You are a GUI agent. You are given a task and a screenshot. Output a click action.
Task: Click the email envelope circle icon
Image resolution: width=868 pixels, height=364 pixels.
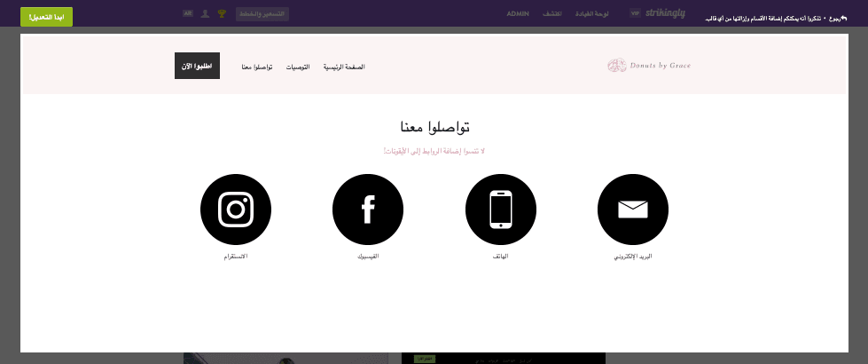[x=633, y=210]
